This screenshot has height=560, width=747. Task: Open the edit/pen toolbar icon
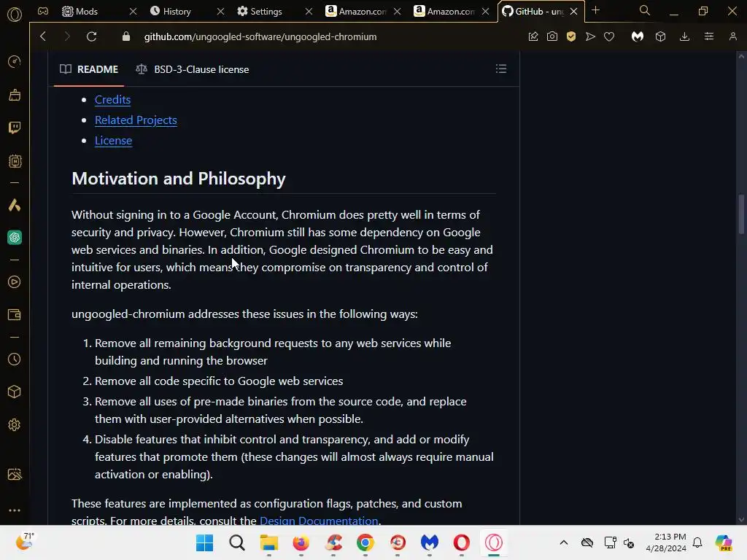coord(533,36)
